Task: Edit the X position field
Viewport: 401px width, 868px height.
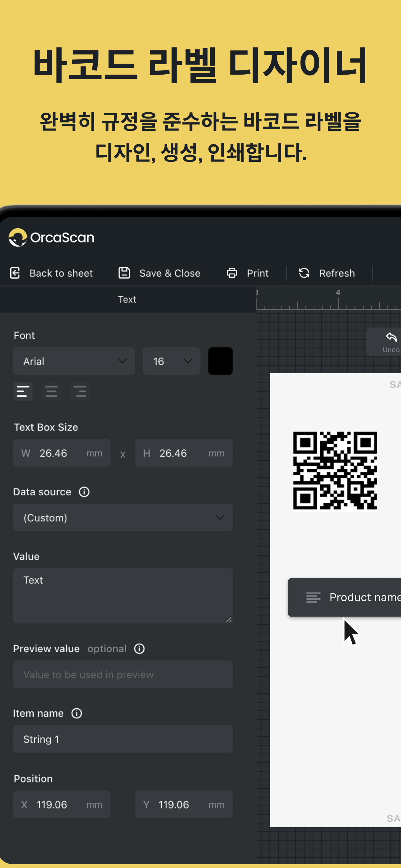Action: [62, 804]
